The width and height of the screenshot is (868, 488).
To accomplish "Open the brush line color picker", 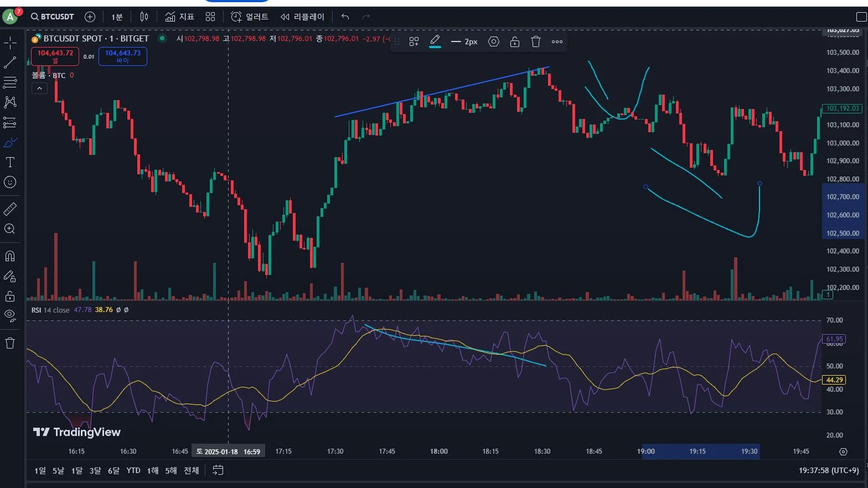I will pos(435,41).
